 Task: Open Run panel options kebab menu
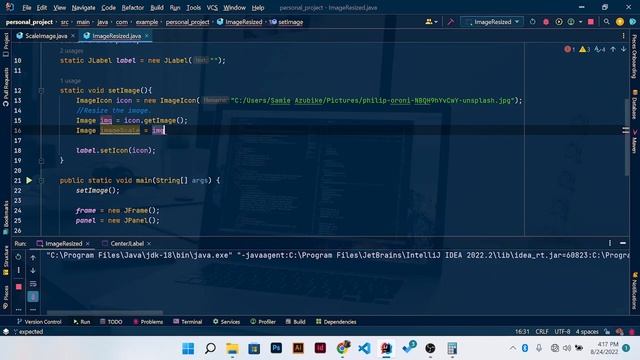610,243
